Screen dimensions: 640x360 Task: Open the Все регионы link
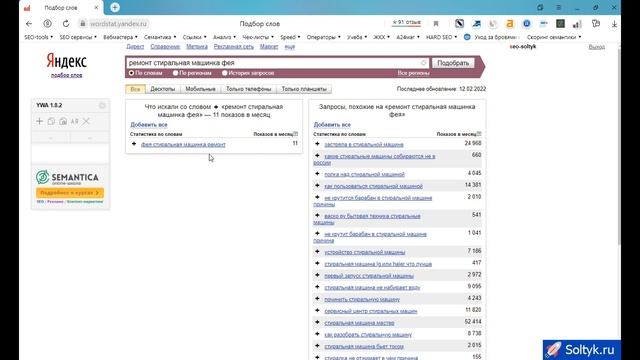[413, 73]
